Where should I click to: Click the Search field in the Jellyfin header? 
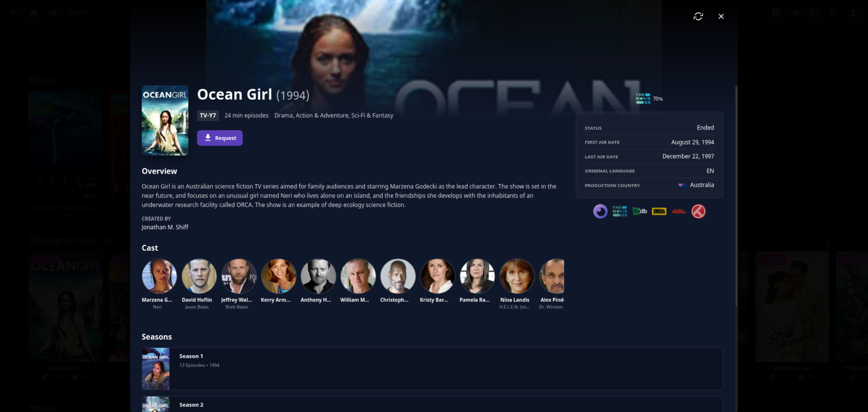click(x=77, y=12)
